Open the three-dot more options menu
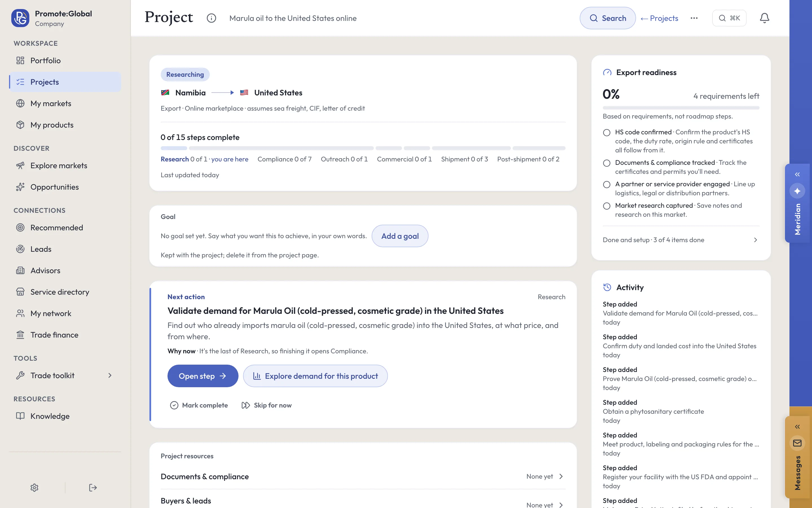Image resolution: width=812 pixels, height=508 pixels. point(694,18)
